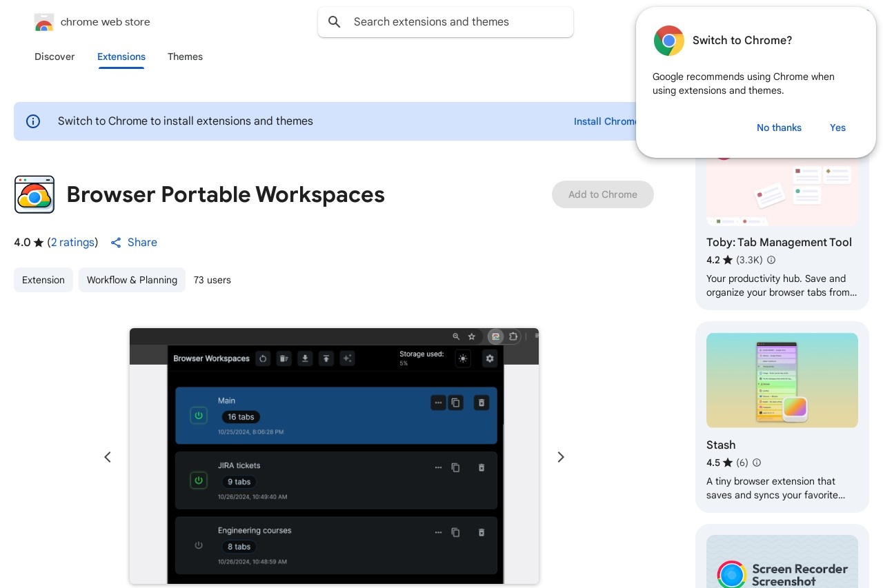Click the Stash preview thumbnail
Screen dimensions: 883x588
pyautogui.click(x=782, y=381)
